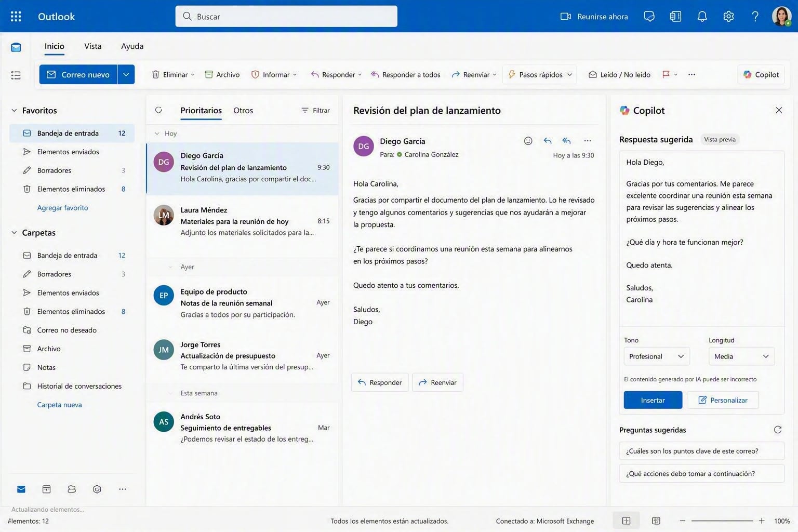798x532 pixels.
Task: Collapse the Favoritos section
Action: (x=14, y=111)
